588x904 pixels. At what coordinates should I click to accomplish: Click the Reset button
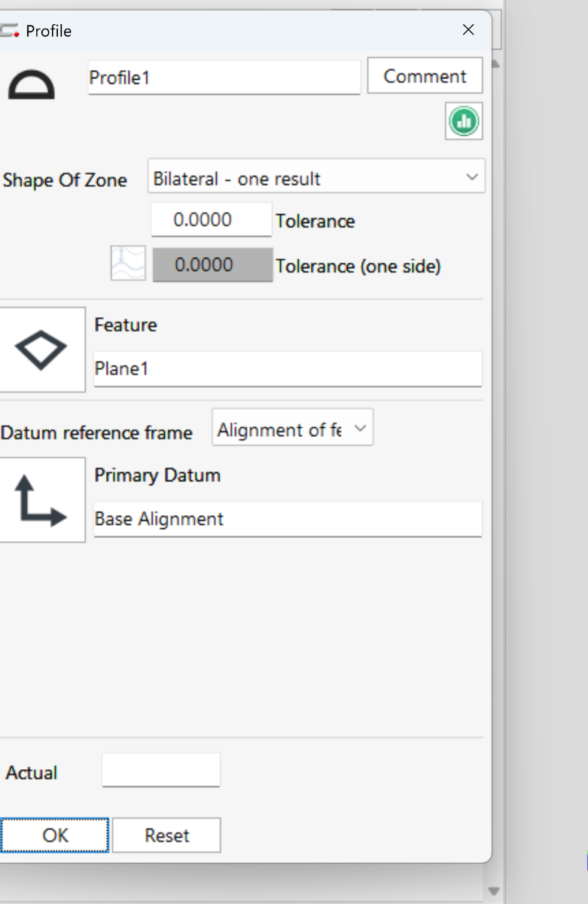[166, 835]
